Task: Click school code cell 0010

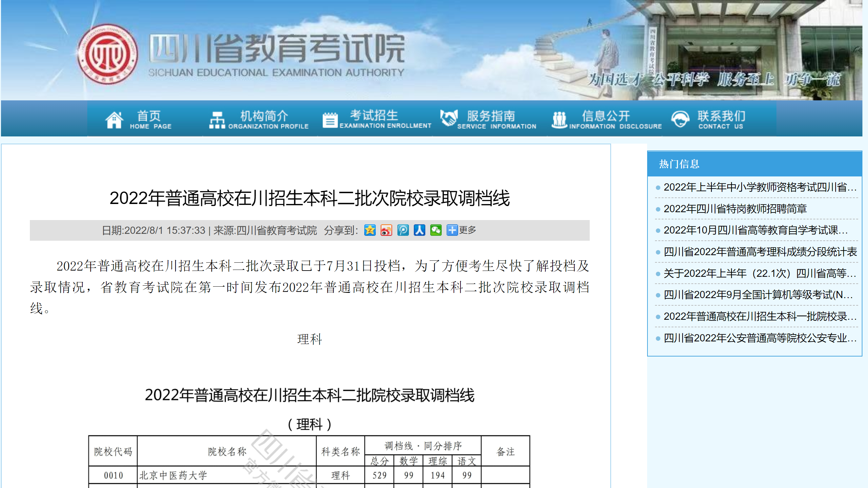Action: (x=113, y=476)
